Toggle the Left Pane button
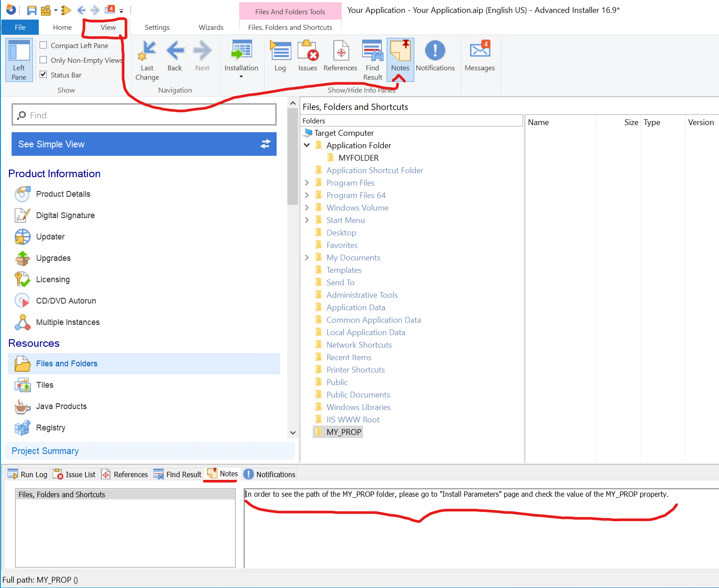Screen dimensions: 719x588 (19, 60)
